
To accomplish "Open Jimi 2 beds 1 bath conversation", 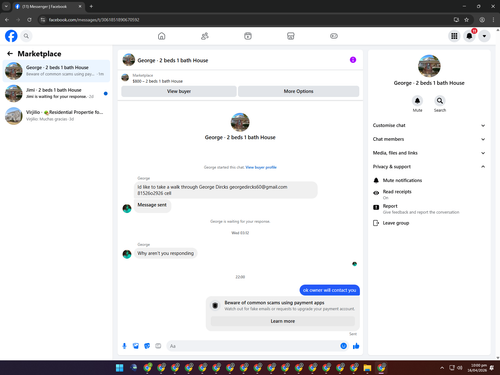I will tap(56, 93).
